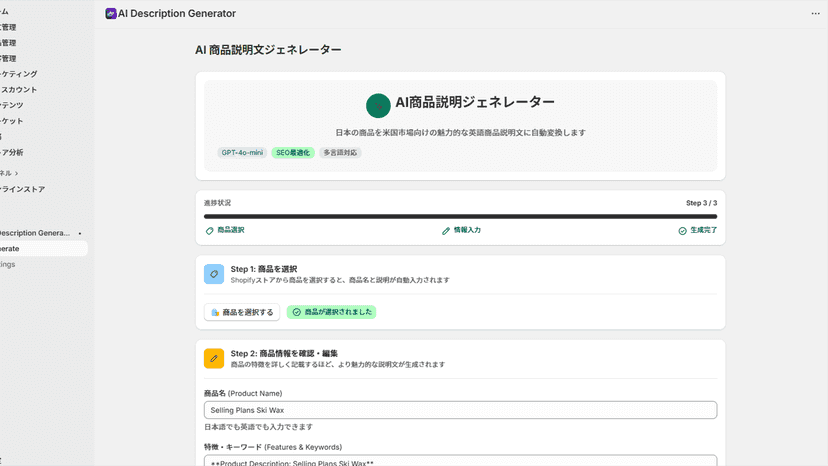Viewport: 828px width, 466px height.
Task: Click the black progress bar
Action: click(x=460, y=217)
